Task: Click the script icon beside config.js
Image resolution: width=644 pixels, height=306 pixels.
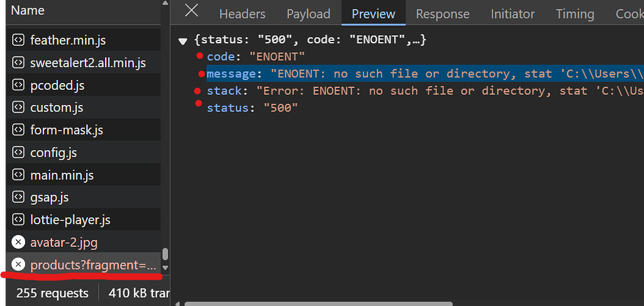Action: (18, 153)
